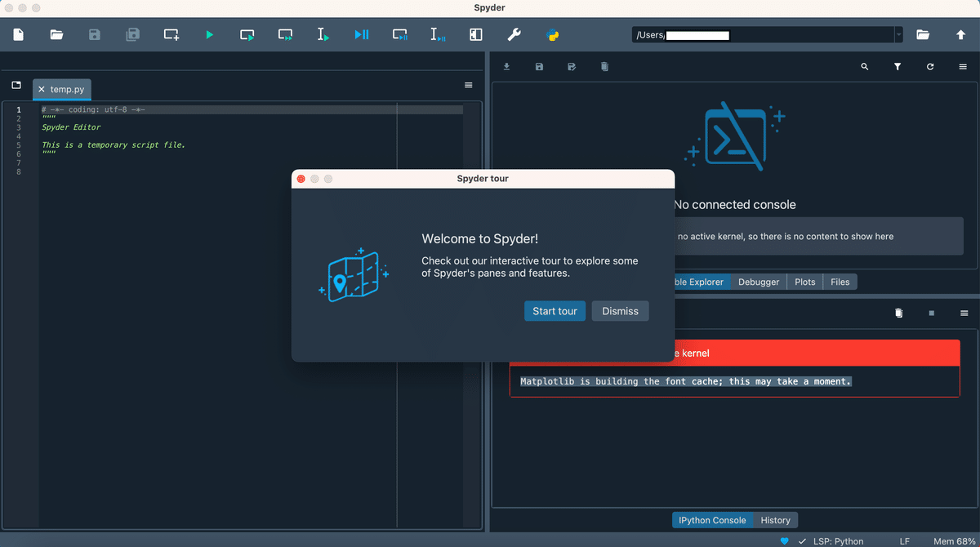Image resolution: width=980 pixels, height=547 pixels.
Task: Switch to the History tab
Action: 775,520
